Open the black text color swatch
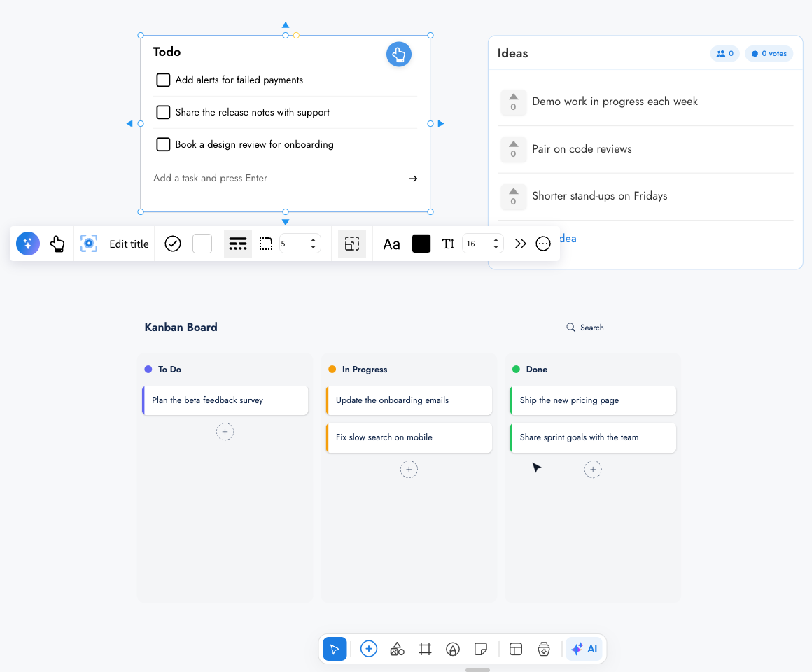Screen dimensions: 812x672 point(421,244)
